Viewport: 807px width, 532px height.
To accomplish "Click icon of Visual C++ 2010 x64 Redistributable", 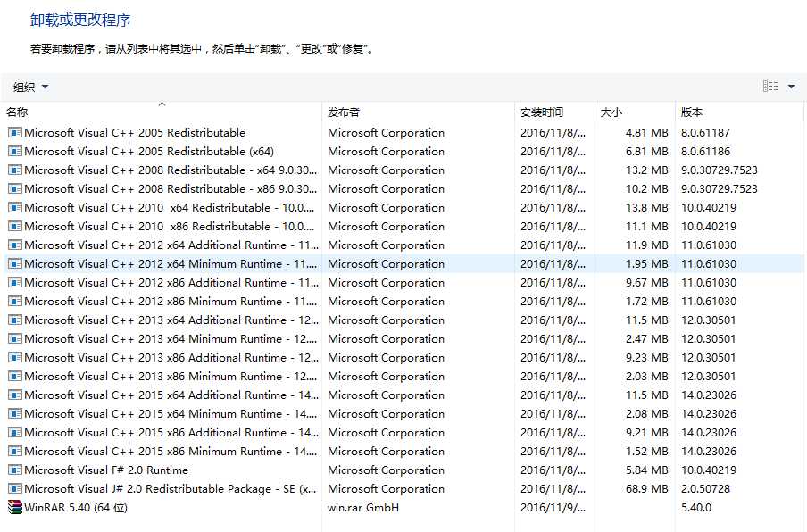I will 15,208.
